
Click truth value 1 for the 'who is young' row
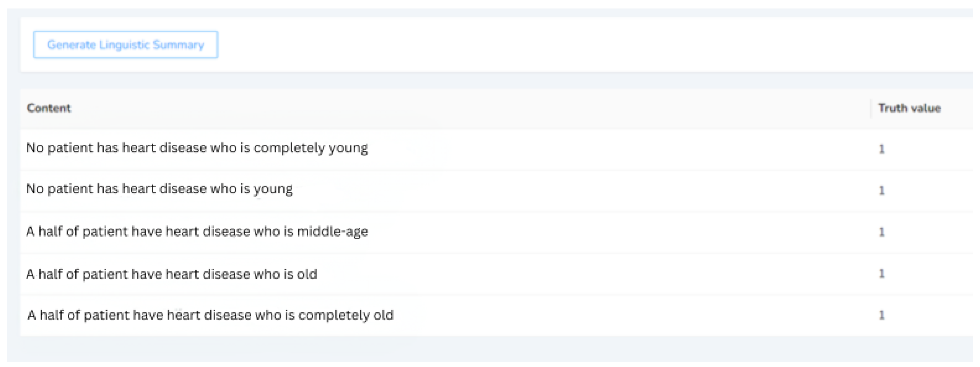882,190
